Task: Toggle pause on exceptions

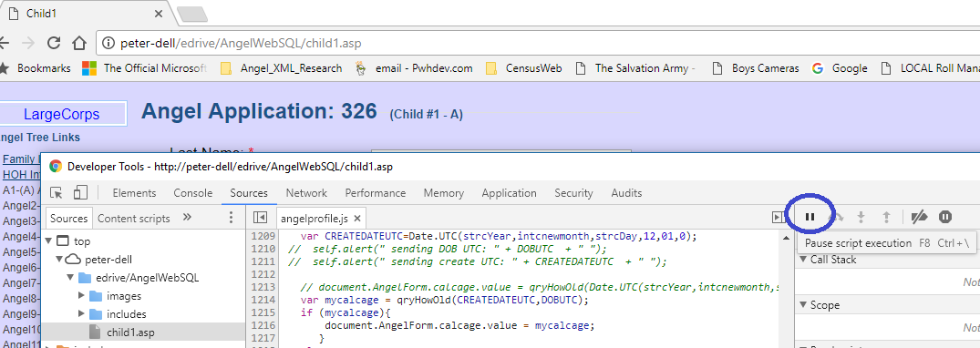Action: click(945, 217)
